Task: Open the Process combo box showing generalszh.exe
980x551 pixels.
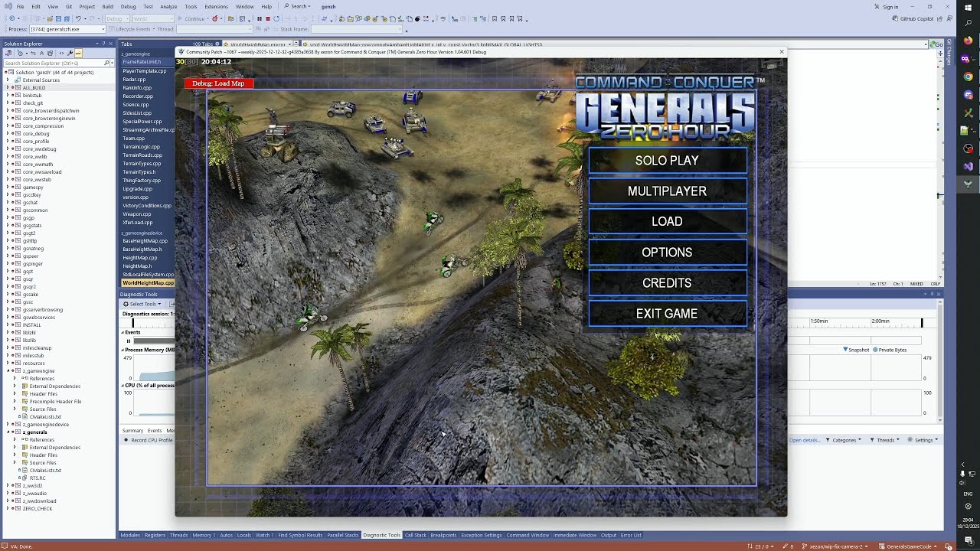Action: coord(68,29)
